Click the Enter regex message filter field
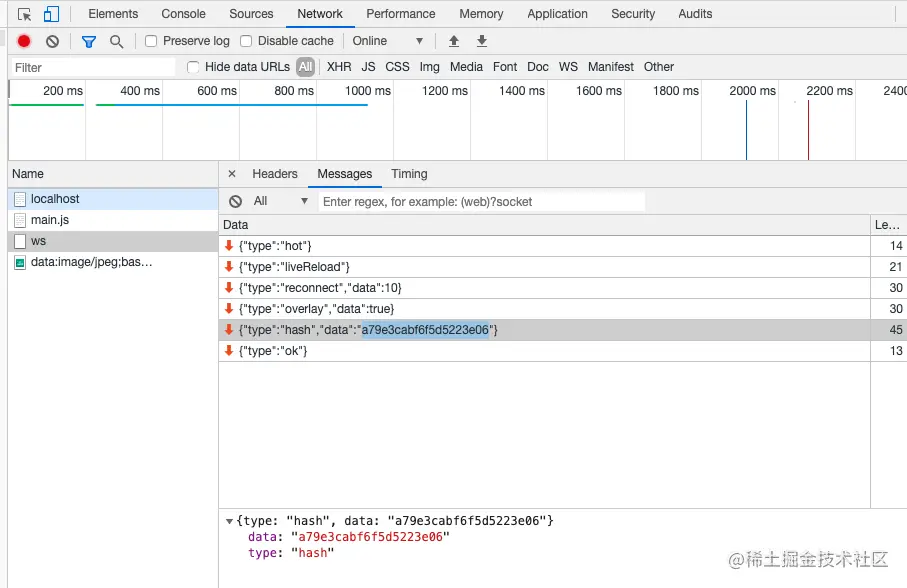 [481, 202]
